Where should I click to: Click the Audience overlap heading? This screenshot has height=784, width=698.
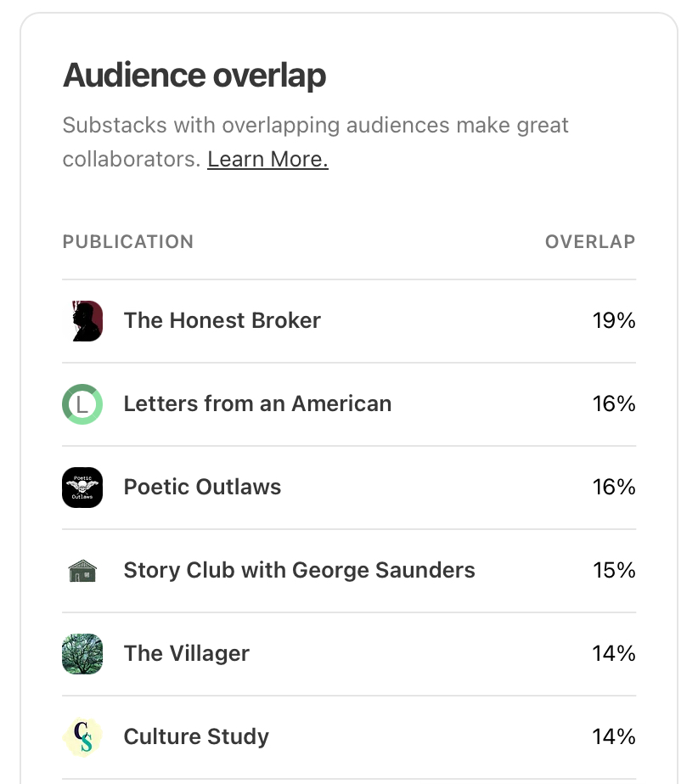coord(194,76)
